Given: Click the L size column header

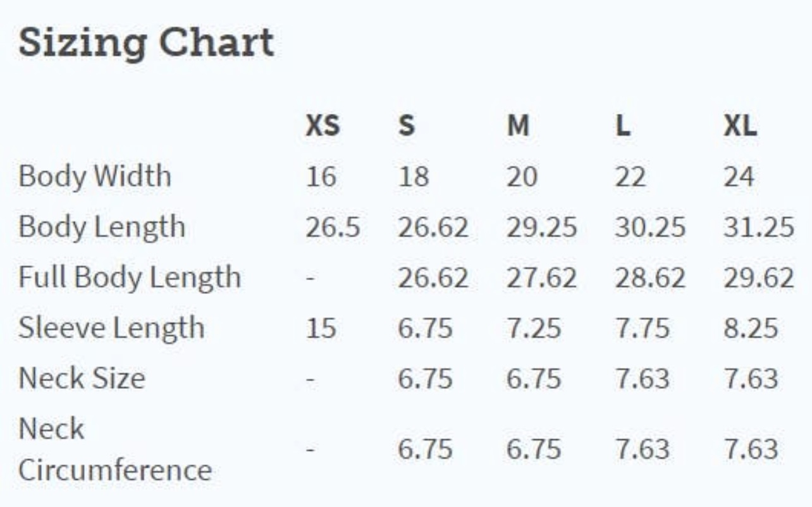Looking at the screenshot, I should pos(623,126).
